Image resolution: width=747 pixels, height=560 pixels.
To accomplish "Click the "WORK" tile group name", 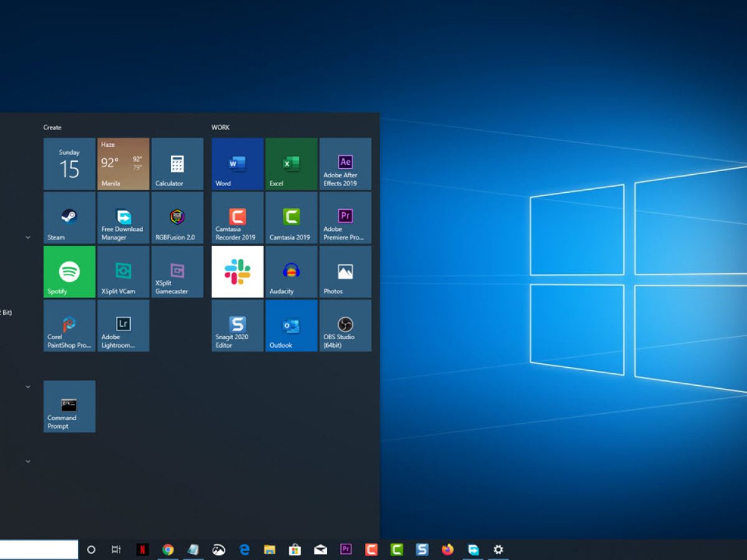I will pos(220,128).
